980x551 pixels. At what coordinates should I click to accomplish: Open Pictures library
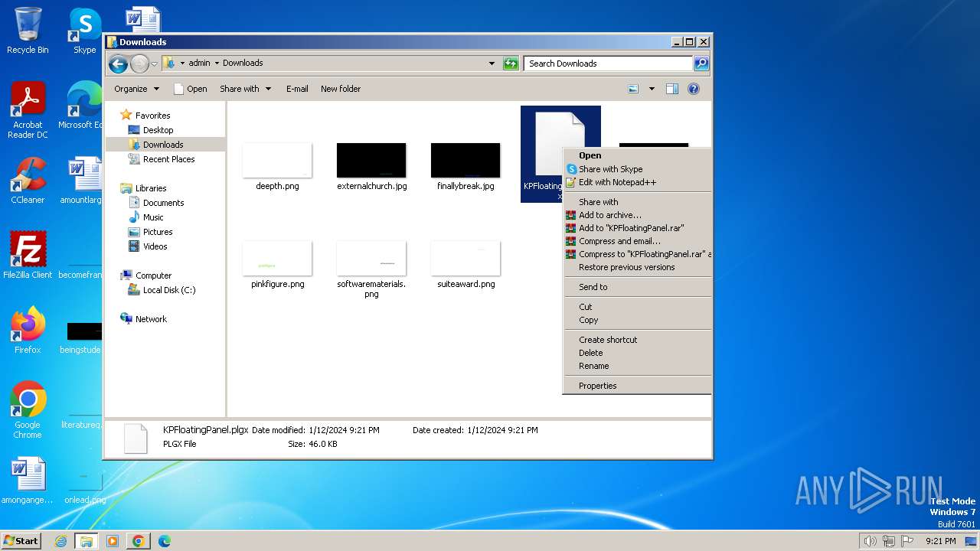(x=158, y=232)
